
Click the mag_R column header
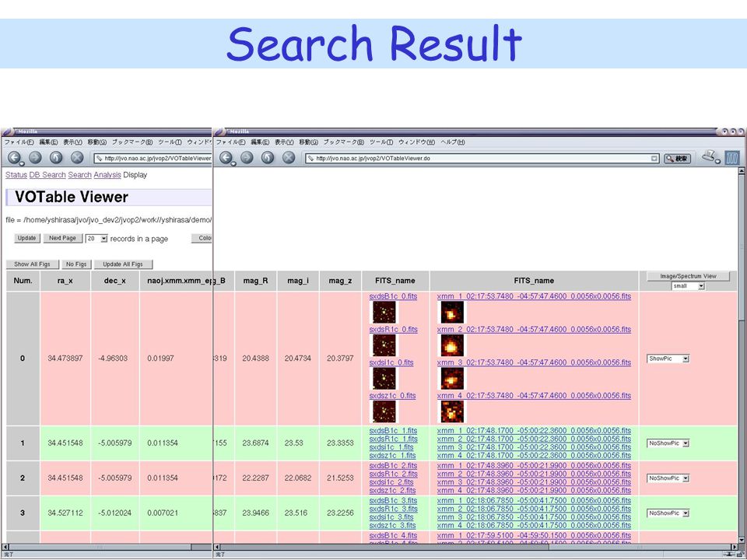click(255, 281)
